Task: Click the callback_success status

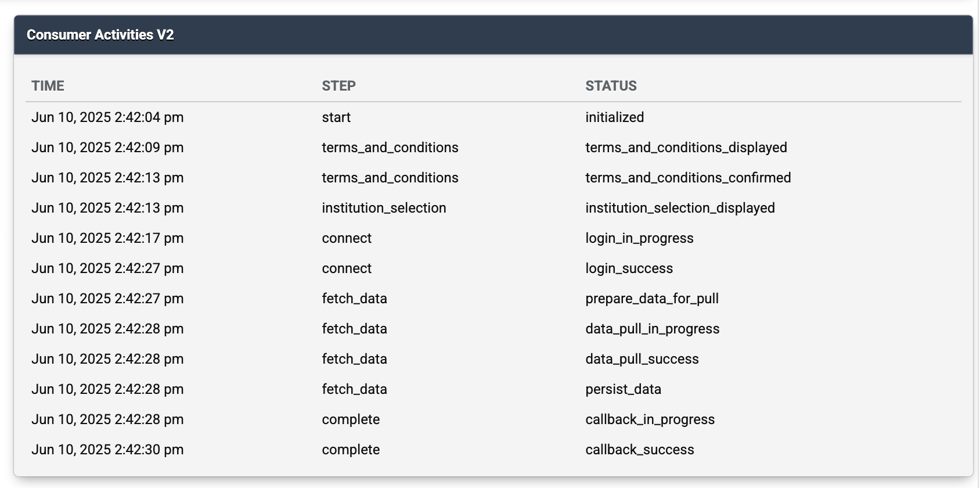Action: pyautogui.click(x=639, y=450)
